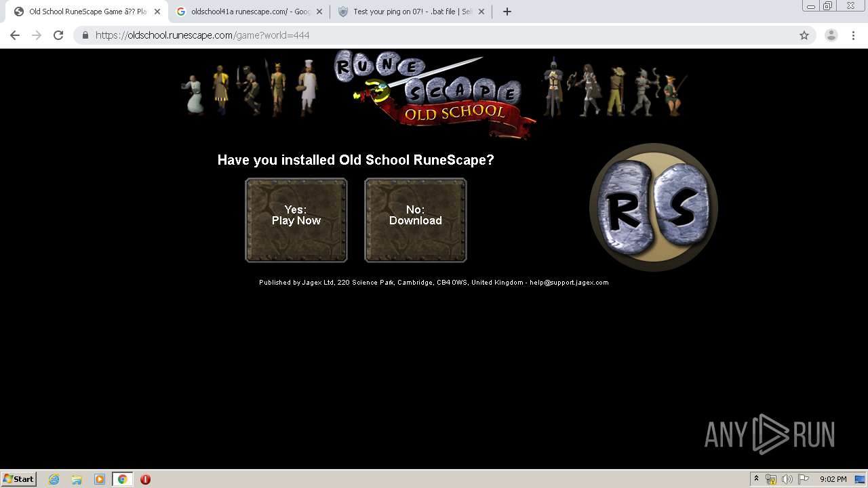
Task: Click the 9:02 PM taskbar clock
Action: 833,479
